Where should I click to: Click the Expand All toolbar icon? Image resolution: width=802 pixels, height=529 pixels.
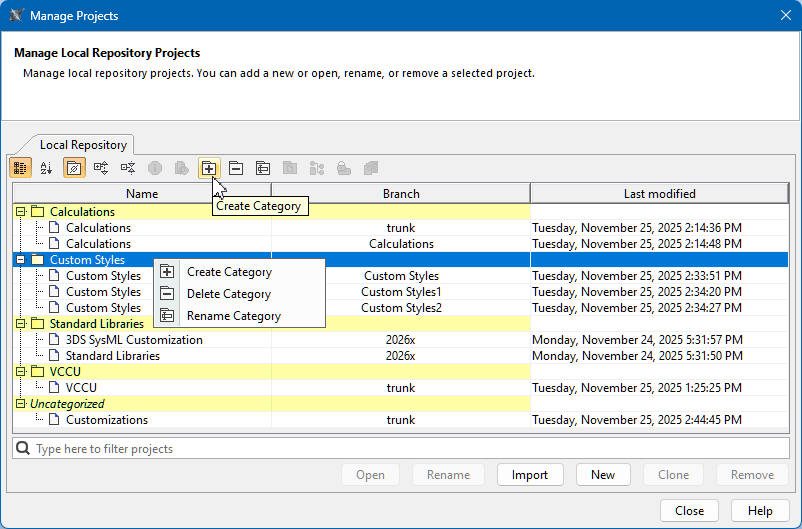(x=101, y=168)
